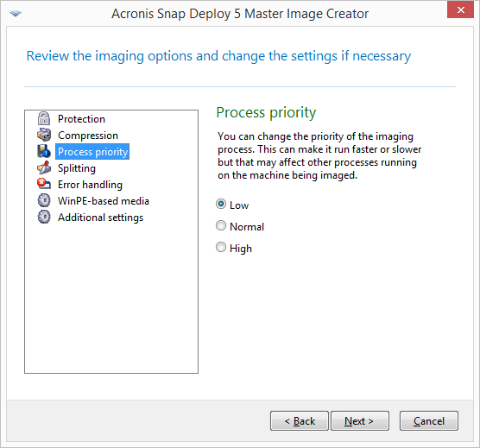Click the Compression icon
Image resolution: width=480 pixels, height=448 pixels.
pyautogui.click(x=44, y=135)
